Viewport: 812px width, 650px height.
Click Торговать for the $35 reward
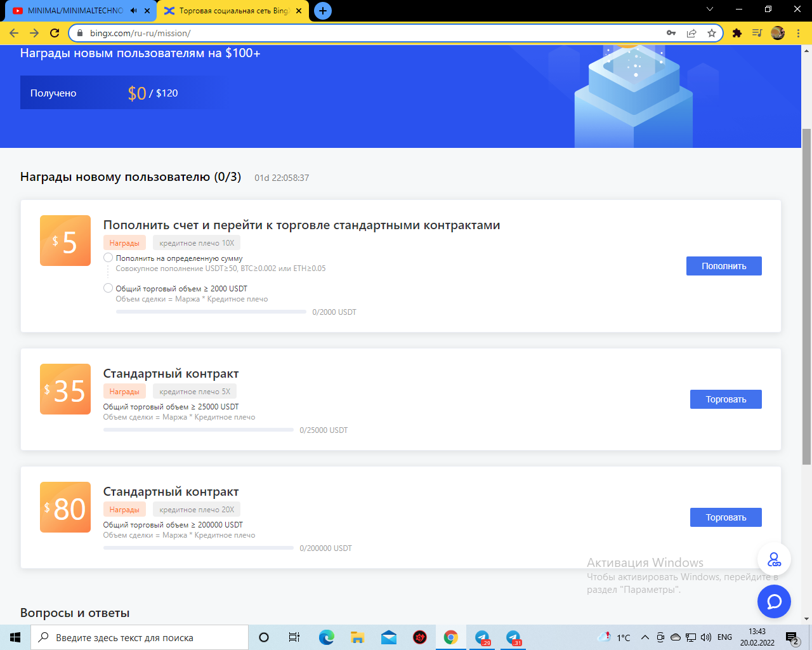[726, 399]
